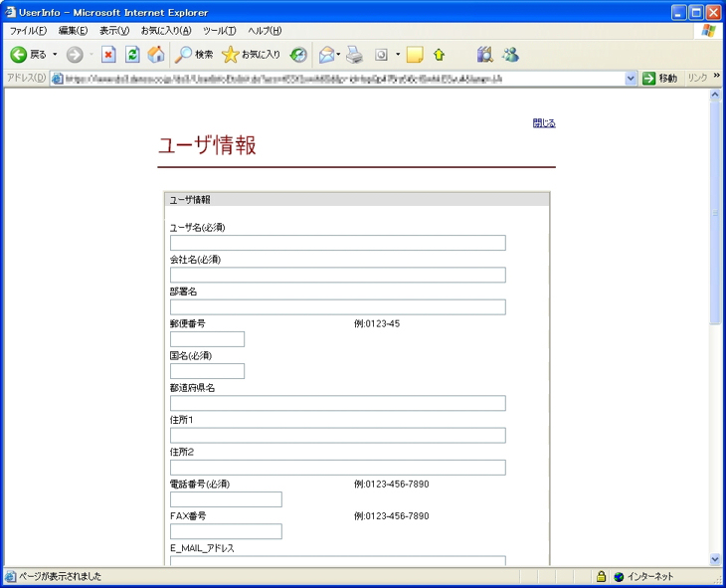Expand the address bar dropdown arrow
Viewport: 726px width, 588px height.
point(631,79)
